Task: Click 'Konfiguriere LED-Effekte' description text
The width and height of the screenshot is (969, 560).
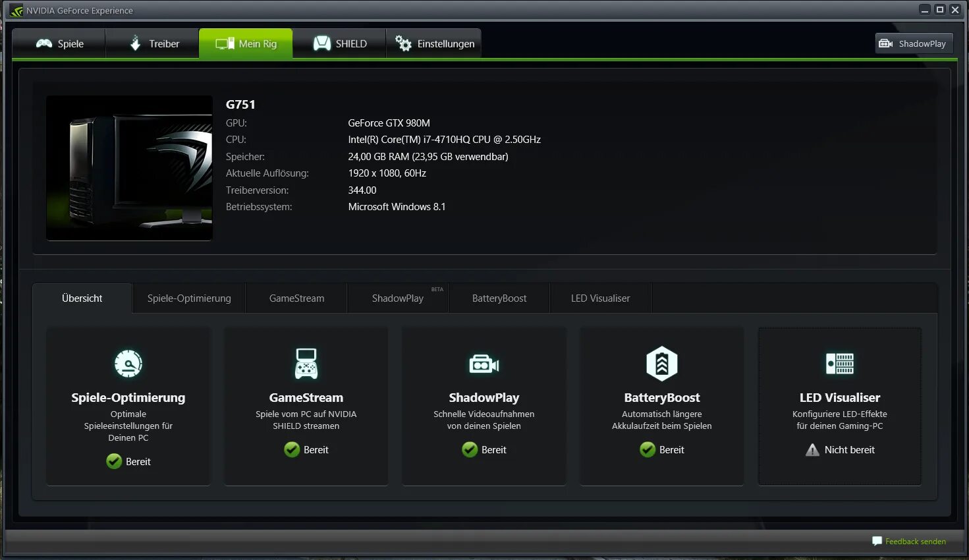Action: tap(840, 420)
